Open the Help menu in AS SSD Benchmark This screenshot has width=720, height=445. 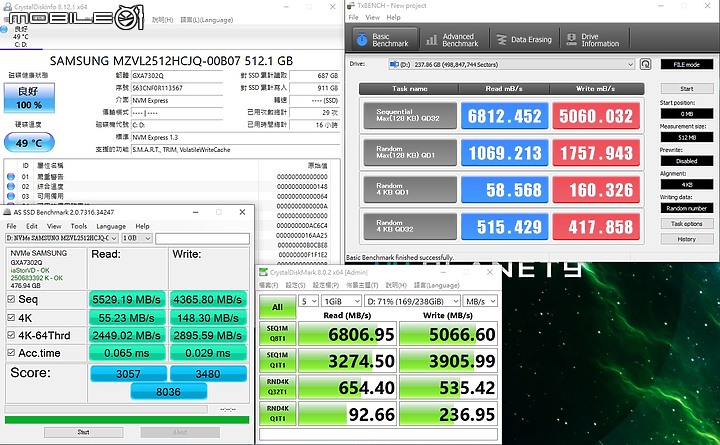pyautogui.click(x=142, y=226)
